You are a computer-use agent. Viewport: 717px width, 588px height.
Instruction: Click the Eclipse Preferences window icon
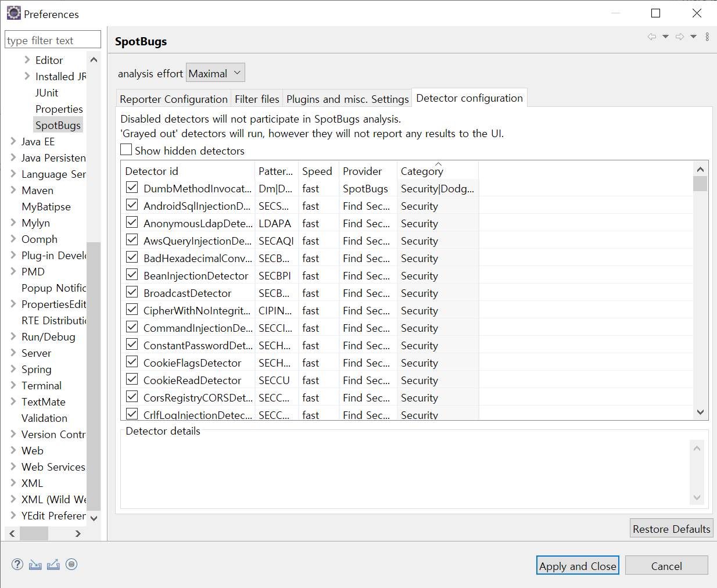(13, 13)
